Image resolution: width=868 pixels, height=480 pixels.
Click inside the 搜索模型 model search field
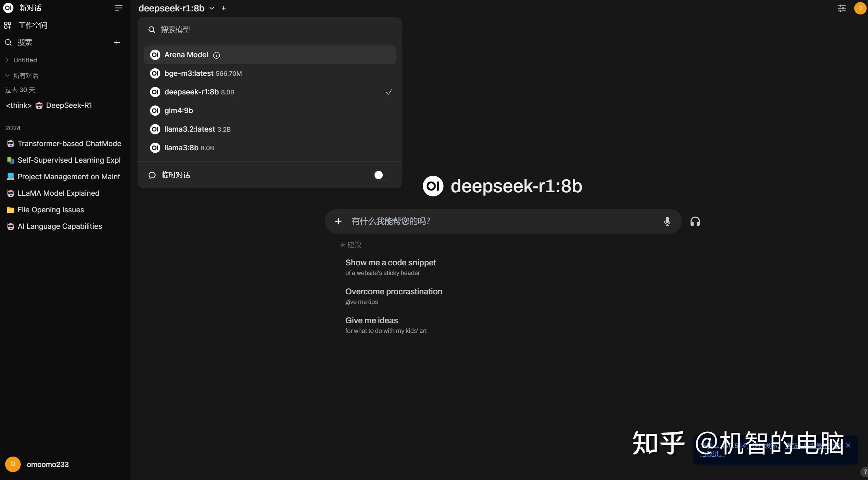pyautogui.click(x=241, y=29)
